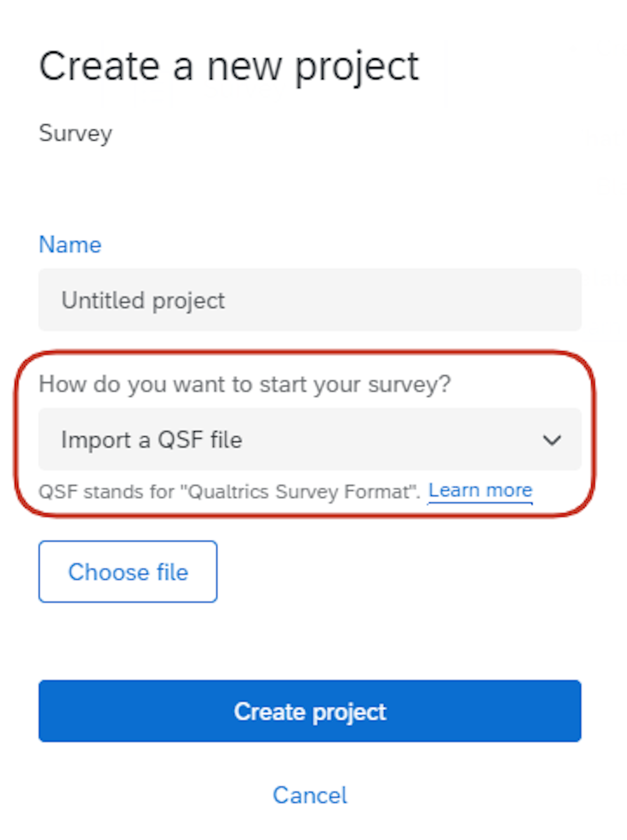Click "How do you want to start your survey?" label
The width and height of the screenshot is (627, 840).
pos(245,384)
